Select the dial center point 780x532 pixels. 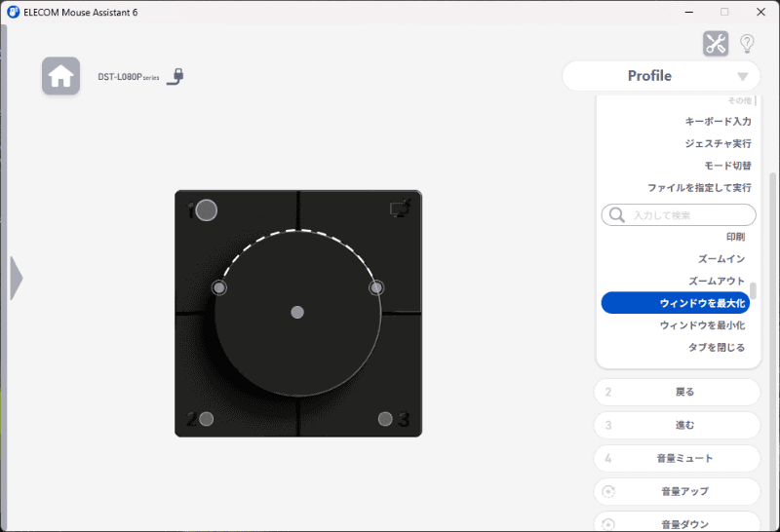point(297,312)
